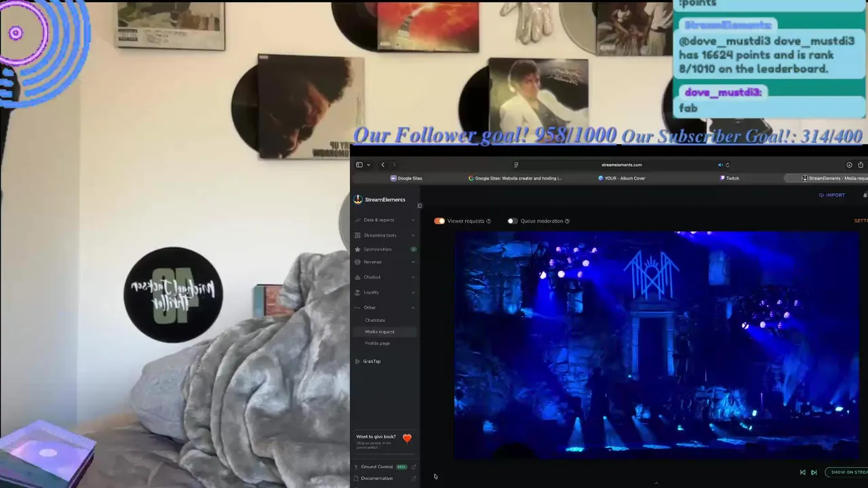Open the Safari sidebar toggle icon
Screen dimensions: 868x488
(x=359, y=165)
